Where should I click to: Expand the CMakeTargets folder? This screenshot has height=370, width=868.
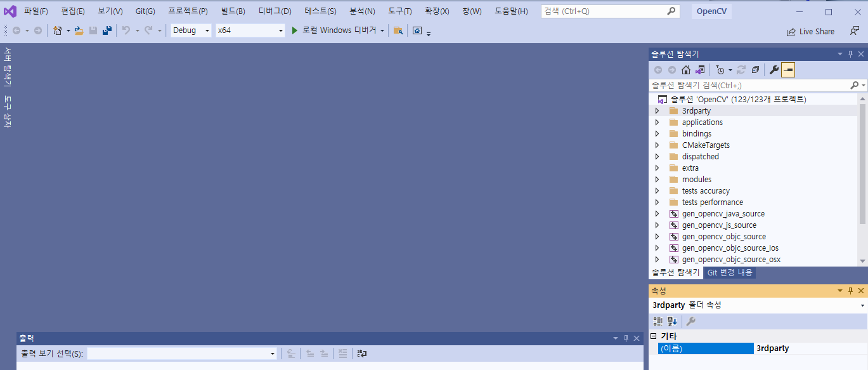pos(657,145)
